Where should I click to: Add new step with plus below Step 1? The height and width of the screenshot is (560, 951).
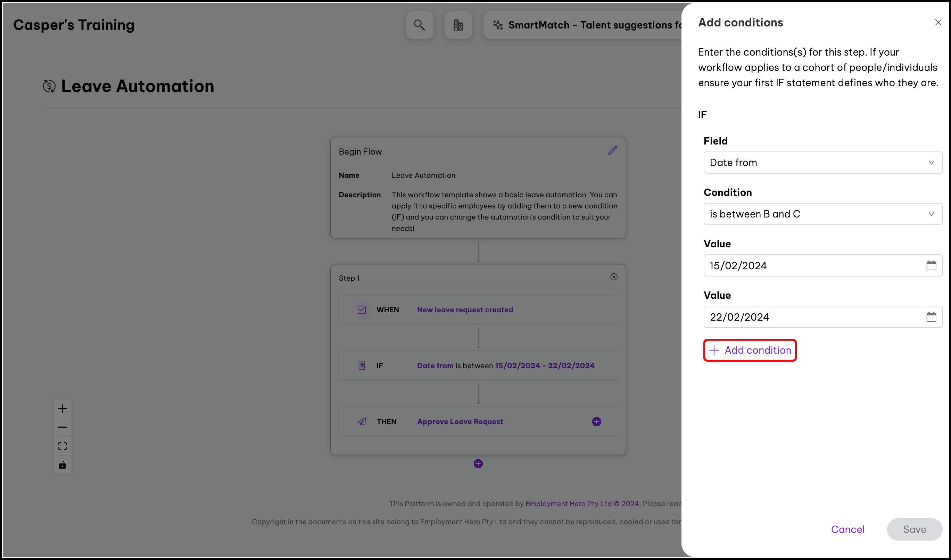[x=478, y=464]
